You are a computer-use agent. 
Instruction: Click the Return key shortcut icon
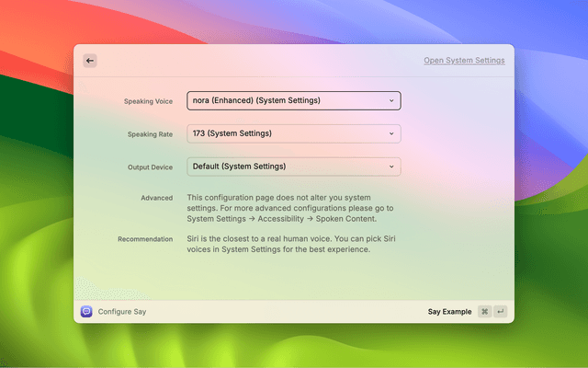[500, 312]
